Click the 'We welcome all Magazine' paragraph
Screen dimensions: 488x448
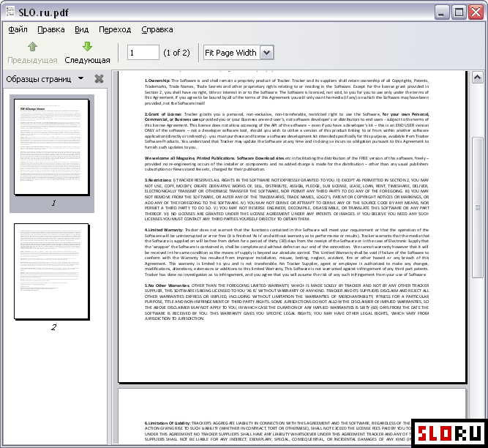pos(287,164)
